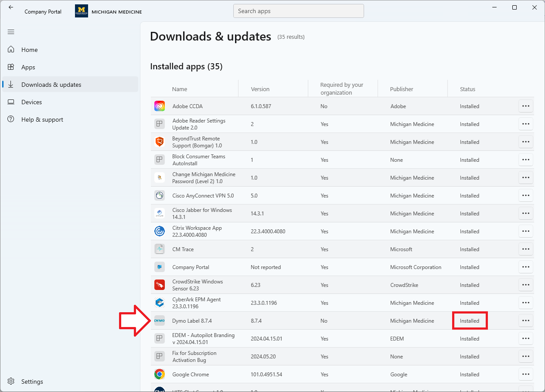Image resolution: width=545 pixels, height=392 pixels.
Task: Click the Adobe CCDA app icon
Action: tap(160, 106)
